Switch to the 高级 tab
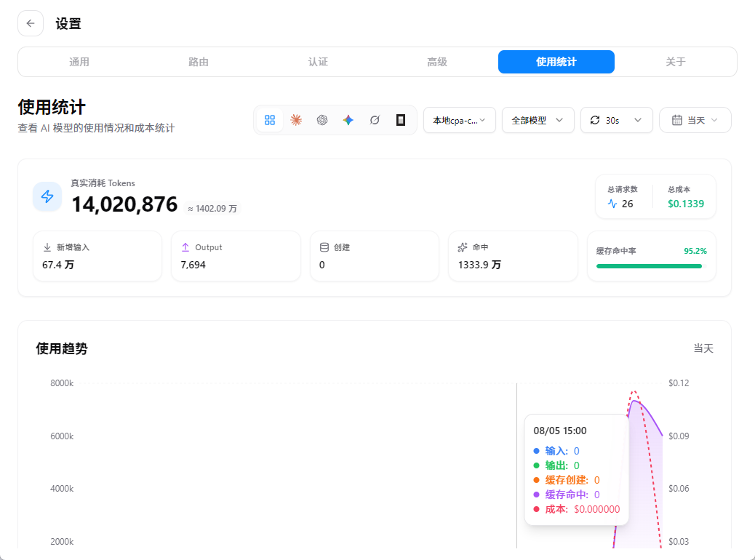This screenshot has width=755, height=560. pyautogui.click(x=437, y=62)
